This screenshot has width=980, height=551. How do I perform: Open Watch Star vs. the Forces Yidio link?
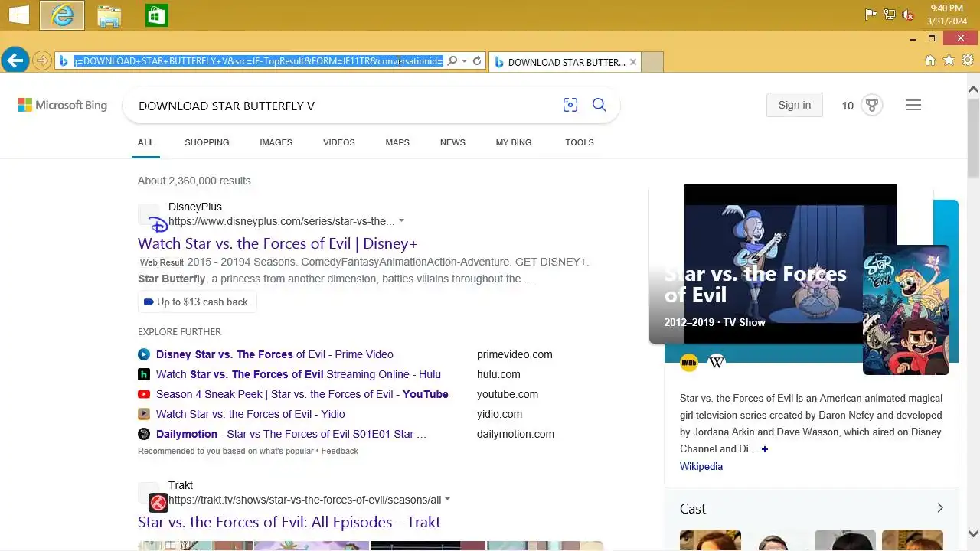[x=250, y=414]
